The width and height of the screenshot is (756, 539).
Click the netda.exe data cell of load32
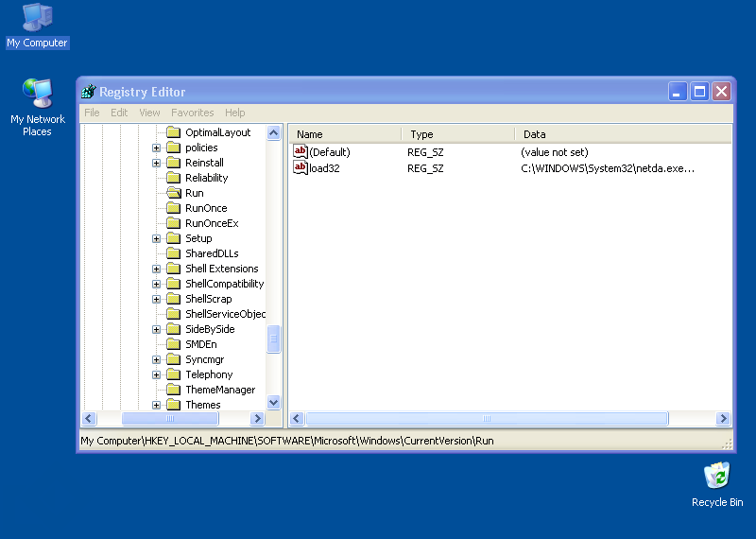tap(608, 168)
